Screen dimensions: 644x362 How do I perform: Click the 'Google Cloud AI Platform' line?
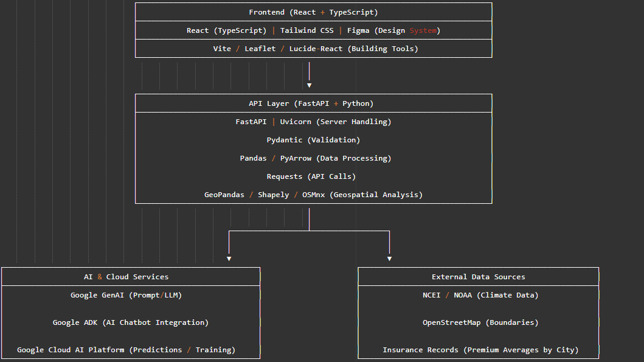pos(126,350)
